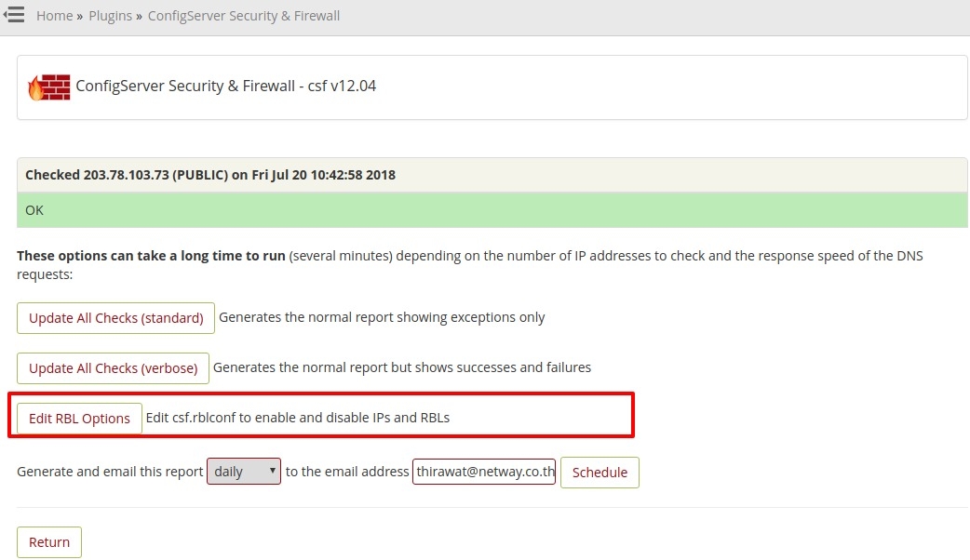
Task: Collapse the sidebar with the menu toggle icon
Action: pyautogui.click(x=14, y=15)
